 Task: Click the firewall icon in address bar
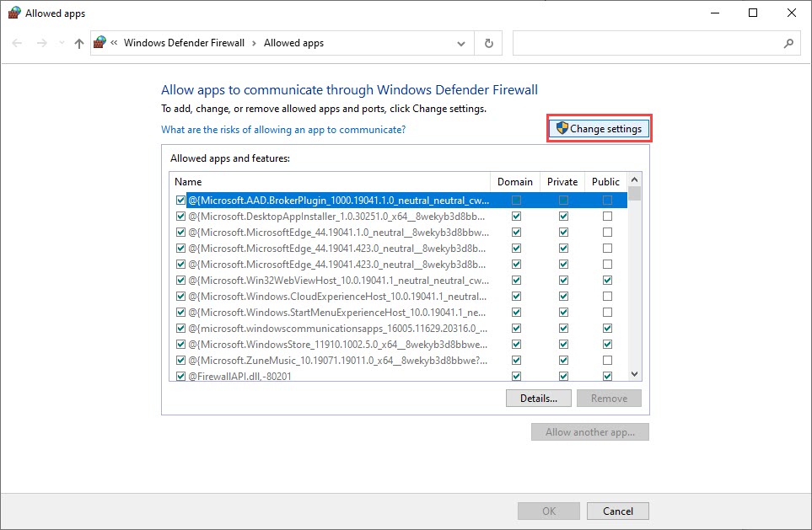tap(99, 42)
